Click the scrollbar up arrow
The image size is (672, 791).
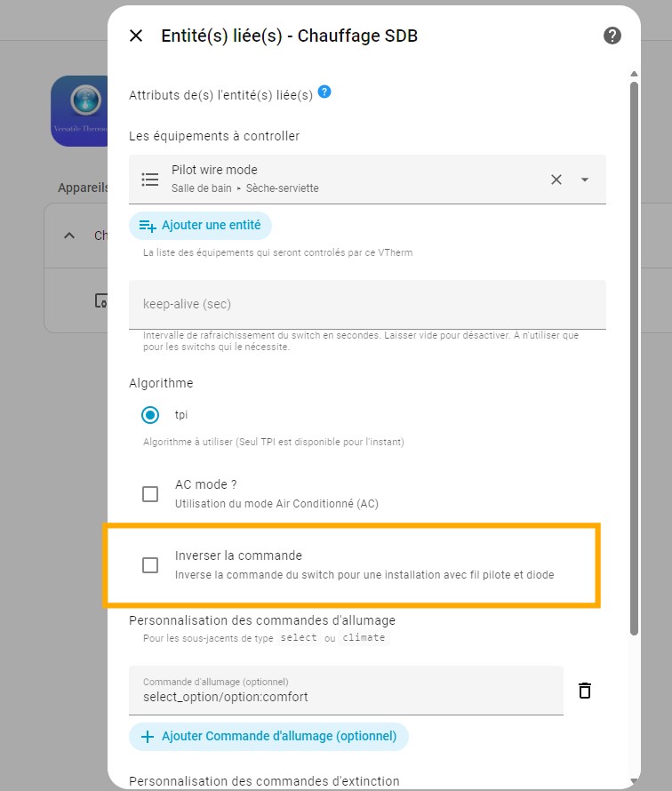(x=634, y=74)
